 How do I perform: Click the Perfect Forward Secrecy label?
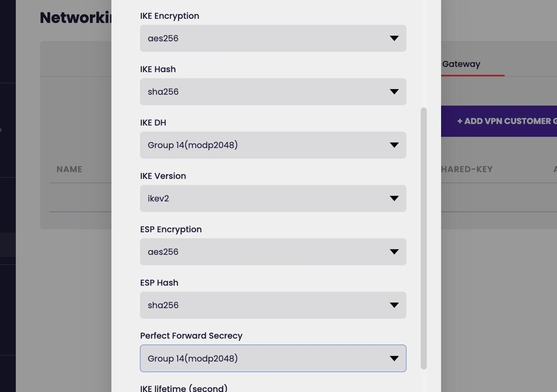tap(191, 336)
